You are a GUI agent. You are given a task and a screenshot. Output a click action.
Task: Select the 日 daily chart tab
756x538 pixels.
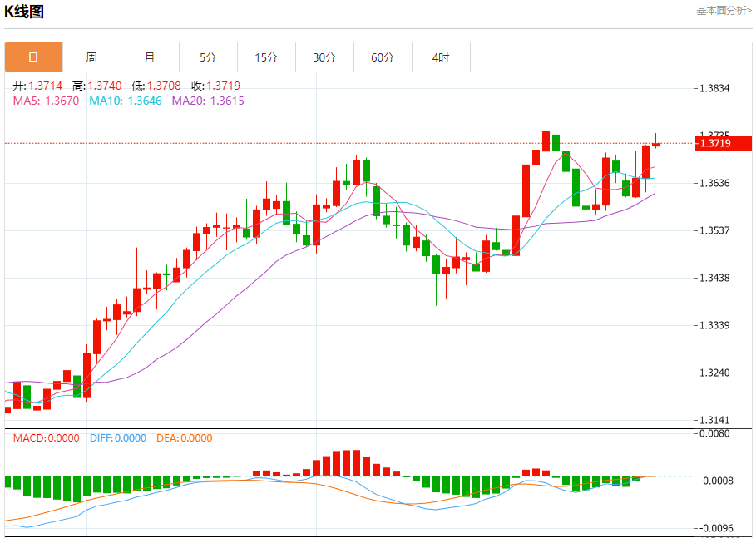click(33, 57)
